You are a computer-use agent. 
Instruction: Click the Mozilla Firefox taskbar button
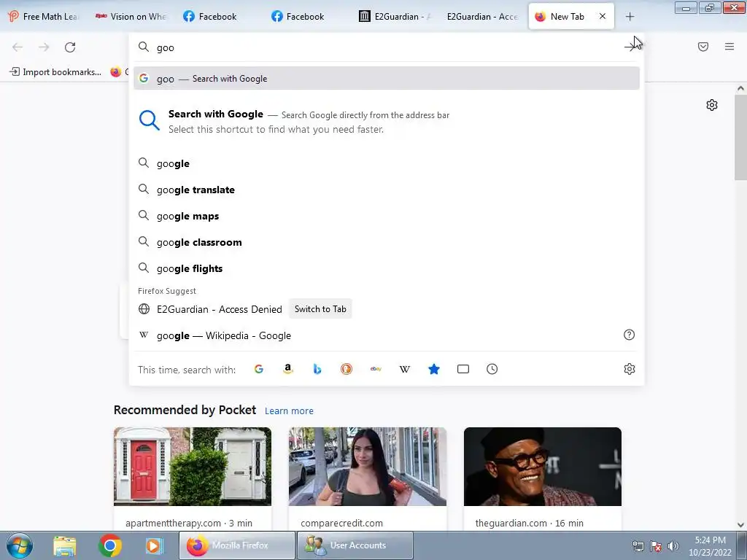[x=237, y=545]
